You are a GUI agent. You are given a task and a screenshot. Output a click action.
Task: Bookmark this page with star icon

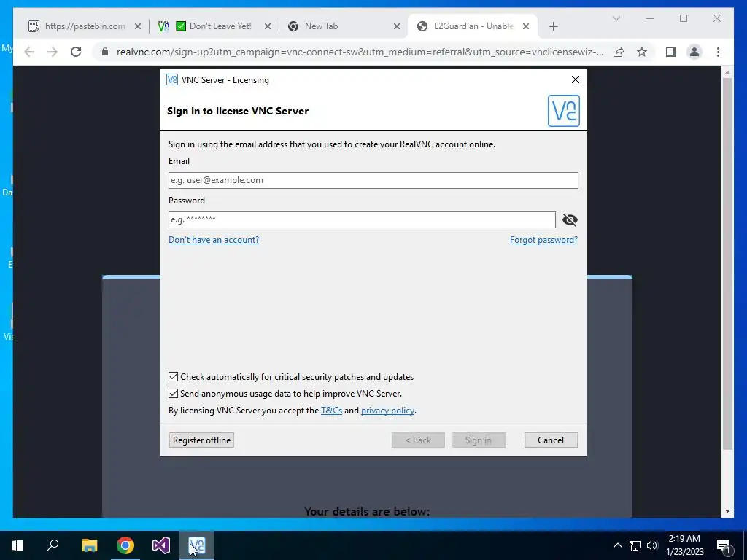[642, 52]
